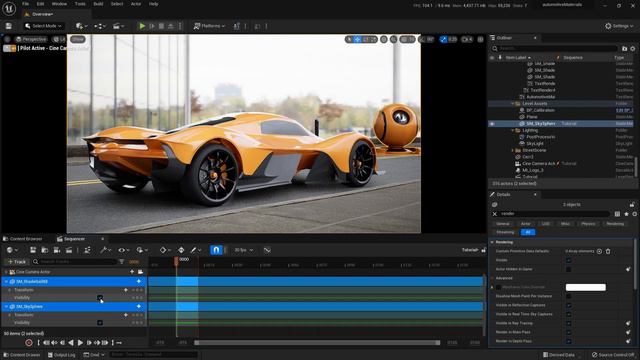The image size is (640, 360).
Task: Click the Outliner settings gear icon
Action: tap(633, 49)
